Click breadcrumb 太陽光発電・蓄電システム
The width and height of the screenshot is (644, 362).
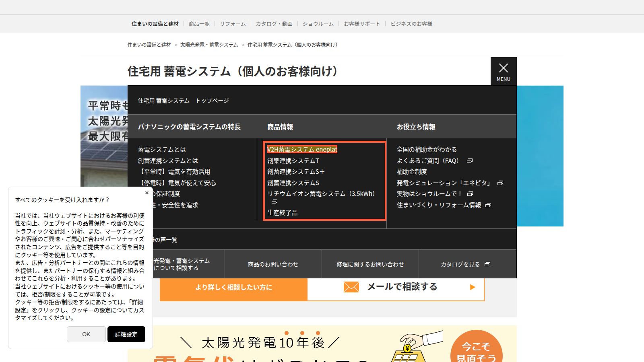click(x=209, y=45)
